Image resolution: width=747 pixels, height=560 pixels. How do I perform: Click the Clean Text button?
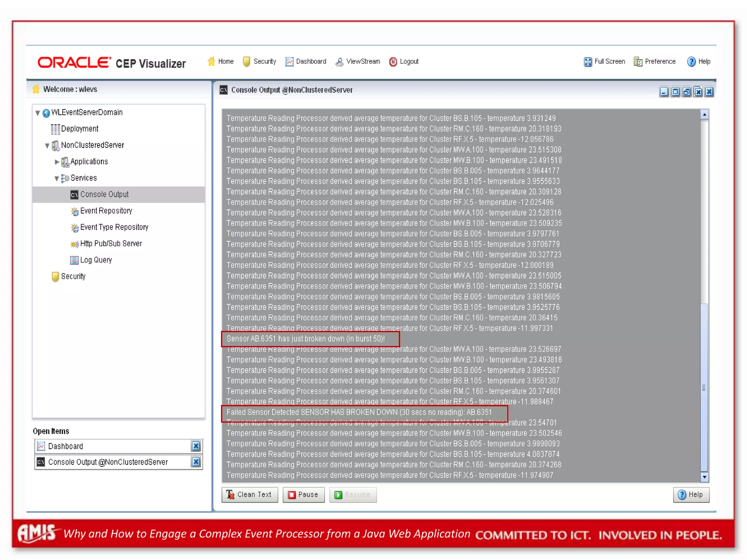click(250, 495)
